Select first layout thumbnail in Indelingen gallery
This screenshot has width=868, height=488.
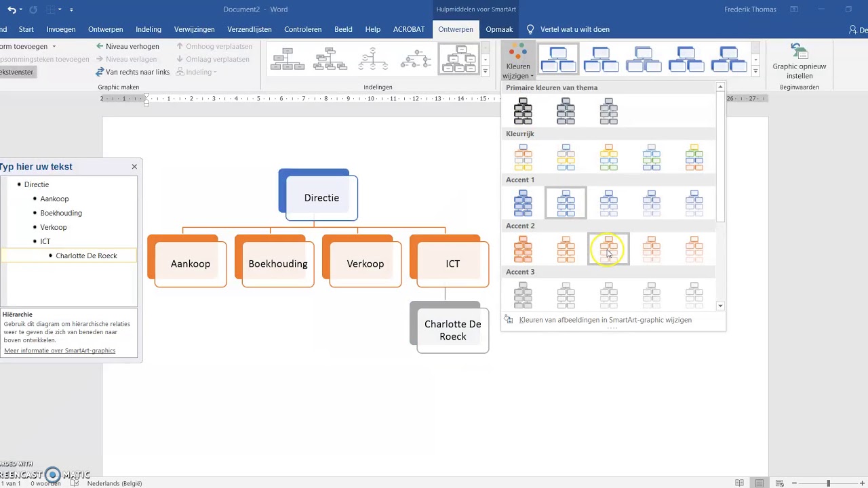point(288,59)
